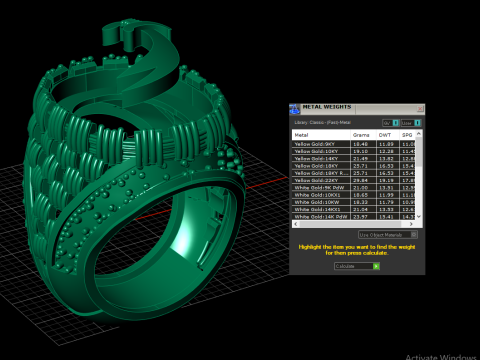Screen dimensions: 480x360
Task: Click scroll right arrow of metal table
Action: [411, 224]
